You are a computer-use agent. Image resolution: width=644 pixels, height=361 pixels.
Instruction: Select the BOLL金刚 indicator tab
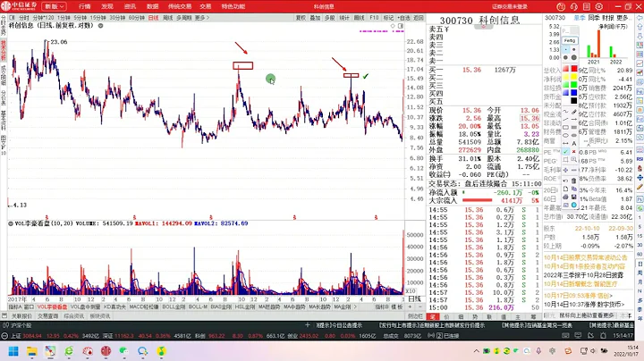click(174, 306)
